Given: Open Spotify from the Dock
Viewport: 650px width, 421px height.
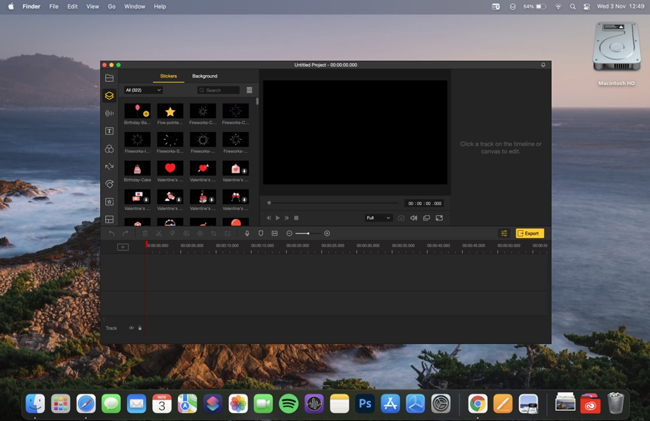Looking at the screenshot, I should point(289,404).
